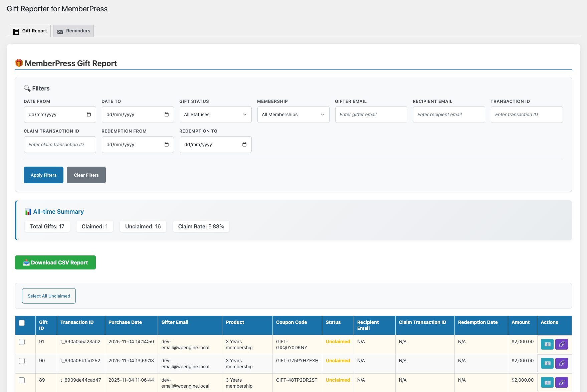Click the link icon on gift 89 row
This screenshot has height=392, width=587.
pos(562,382)
